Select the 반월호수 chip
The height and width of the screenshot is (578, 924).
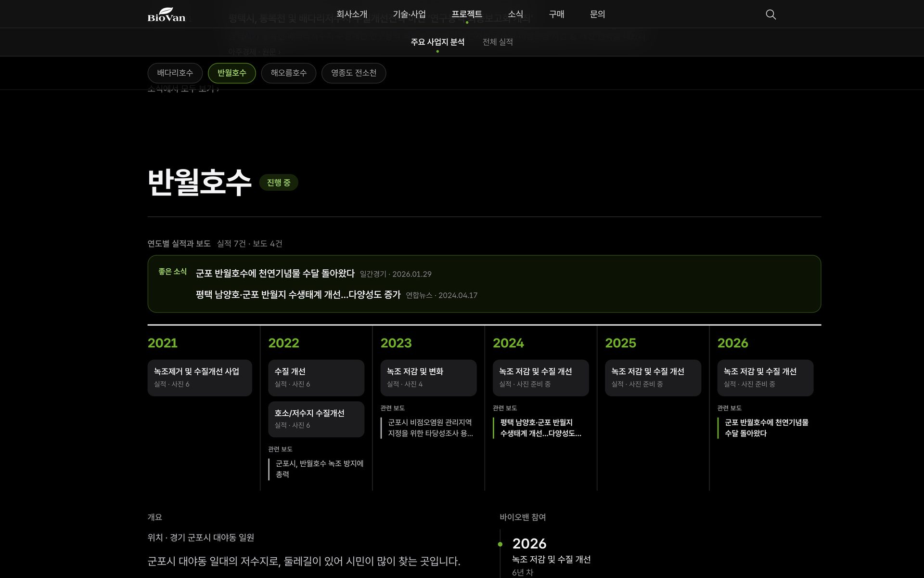231,73
